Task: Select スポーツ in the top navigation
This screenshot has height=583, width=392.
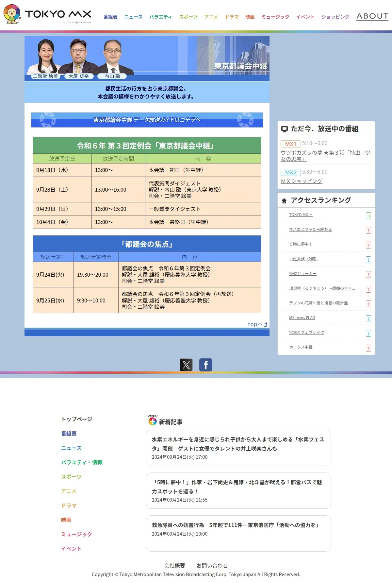Action: pos(188,17)
